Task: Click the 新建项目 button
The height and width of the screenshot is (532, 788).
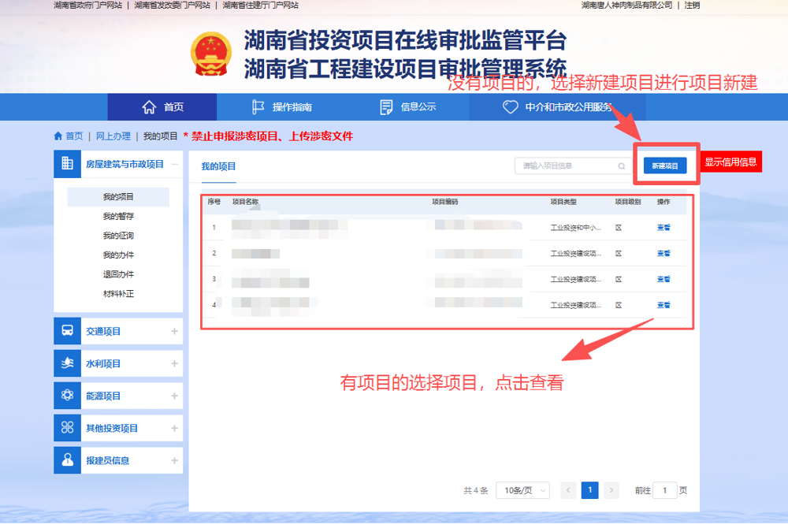Action: [x=664, y=166]
